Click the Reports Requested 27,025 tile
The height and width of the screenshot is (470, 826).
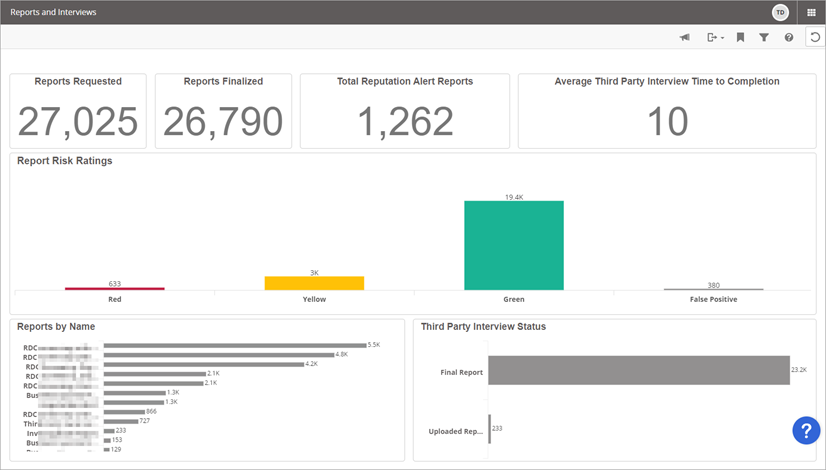coord(78,110)
